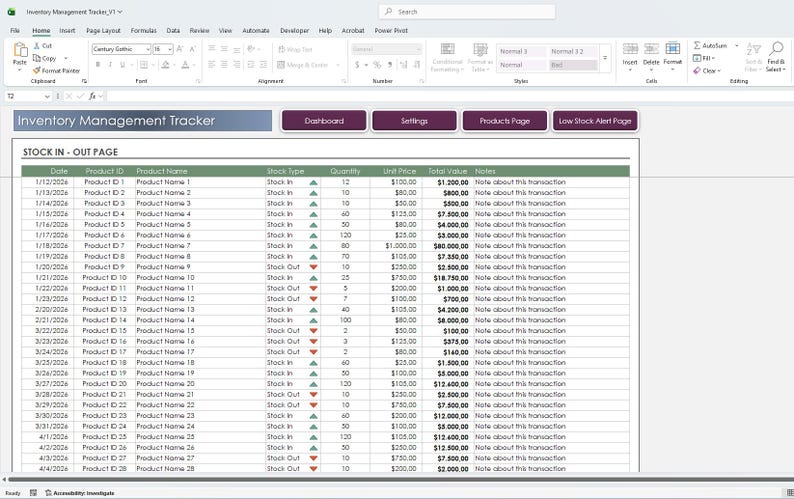Viewport: 794px width, 499px height.
Task: Switch to the Formulas tab
Action: click(144, 30)
